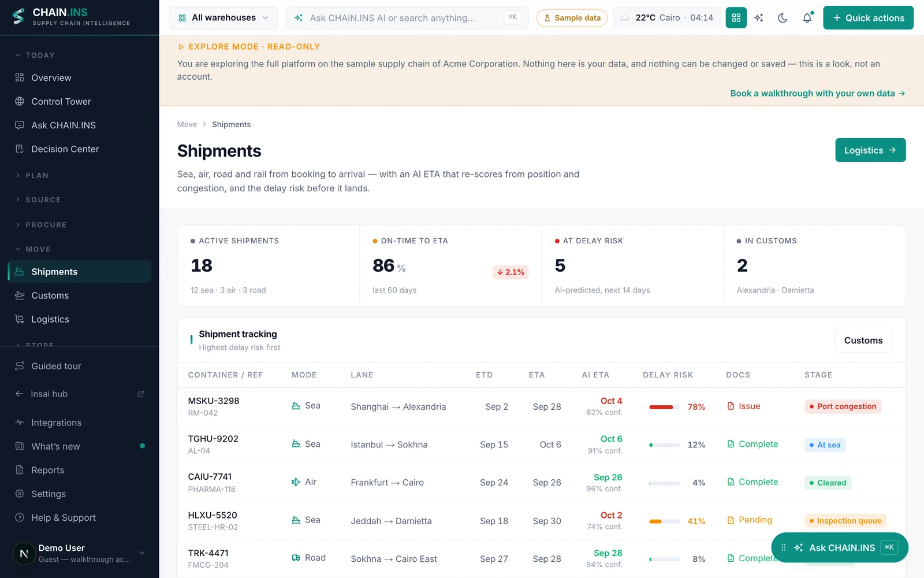Start the Guided tour
Viewport: 924px width, 578px height.
(80, 366)
